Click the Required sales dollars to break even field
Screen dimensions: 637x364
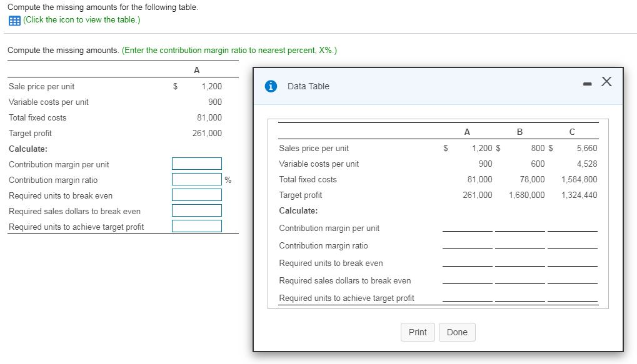(196, 210)
